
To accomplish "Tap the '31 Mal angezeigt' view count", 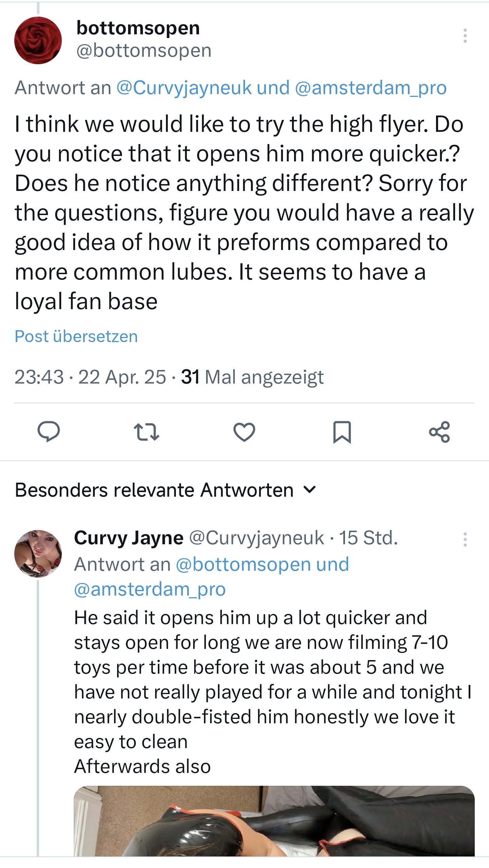I will pos(252,377).
